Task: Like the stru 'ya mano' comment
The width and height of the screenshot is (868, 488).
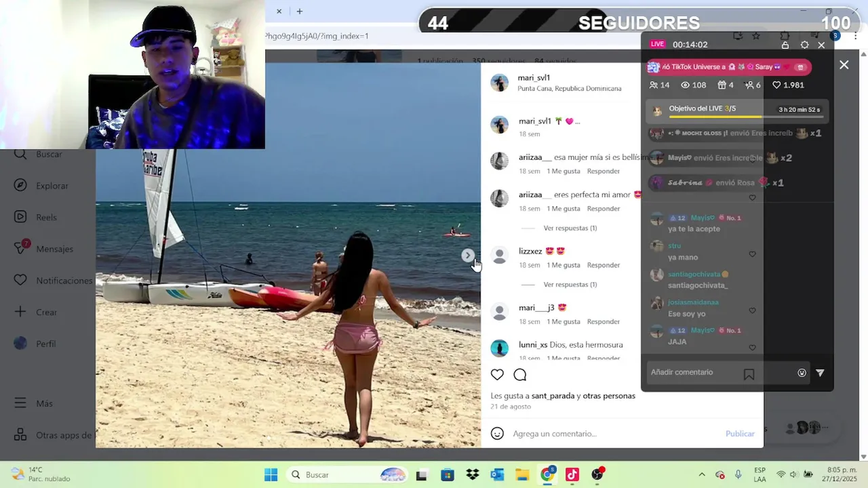Action: pos(752,254)
